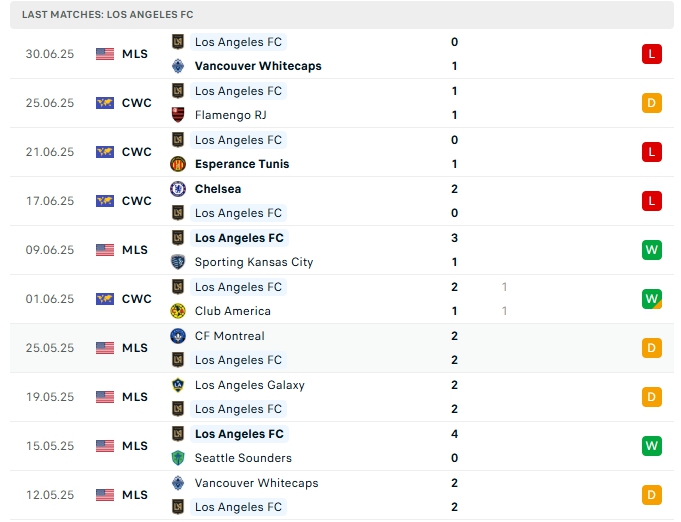
Task: Click the Club America team crest
Action: pos(178,311)
